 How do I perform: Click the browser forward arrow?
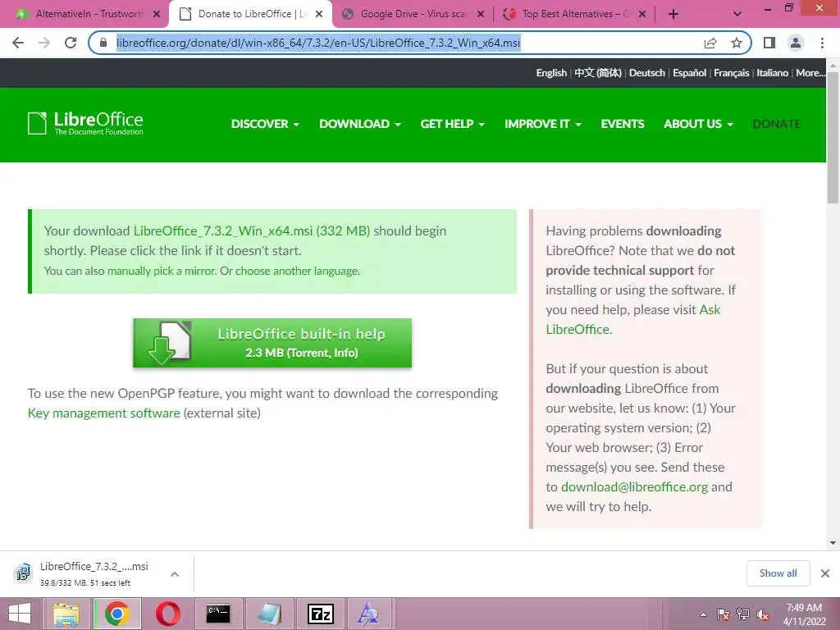(x=44, y=43)
